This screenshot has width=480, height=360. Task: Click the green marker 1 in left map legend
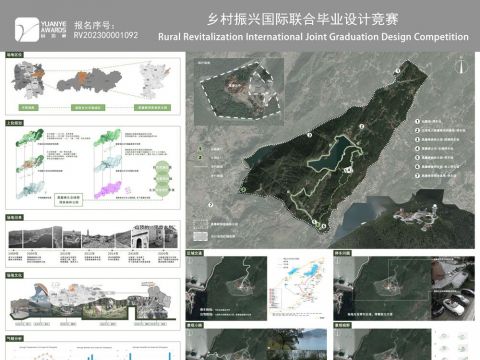(200, 149)
